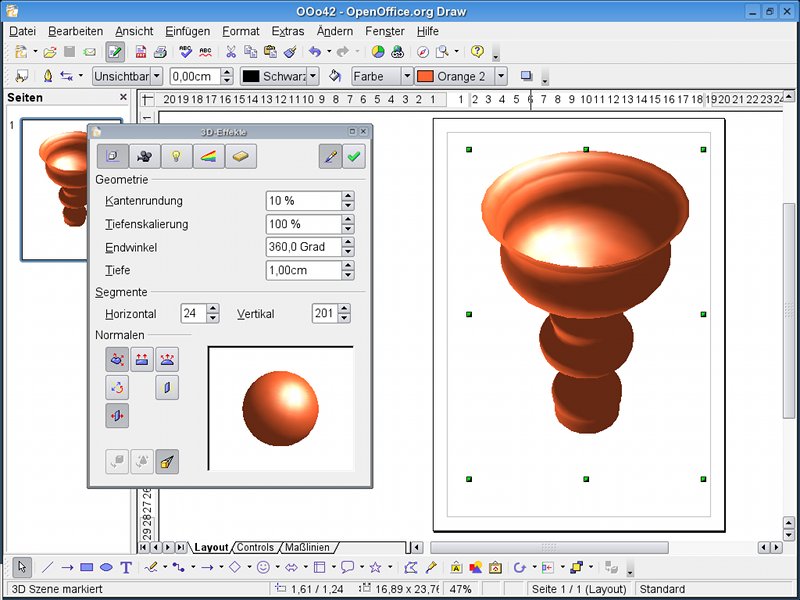This screenshot has width=800, height=600.
Task: Toggle Invert Normals mode
Action: [117, 388]
